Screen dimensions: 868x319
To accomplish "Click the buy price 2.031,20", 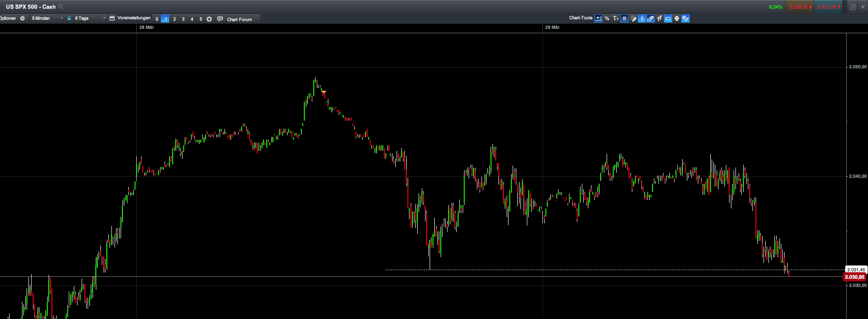I will 829,7.
